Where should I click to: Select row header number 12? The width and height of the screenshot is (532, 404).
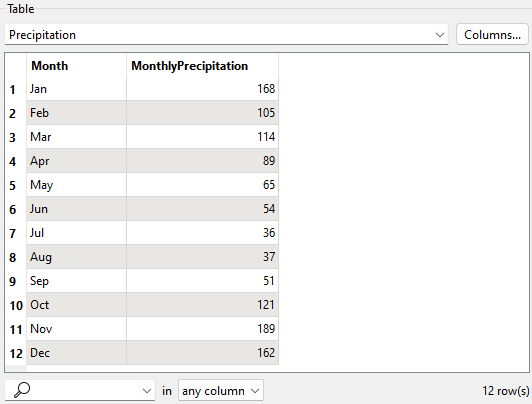tap(16, 353)
